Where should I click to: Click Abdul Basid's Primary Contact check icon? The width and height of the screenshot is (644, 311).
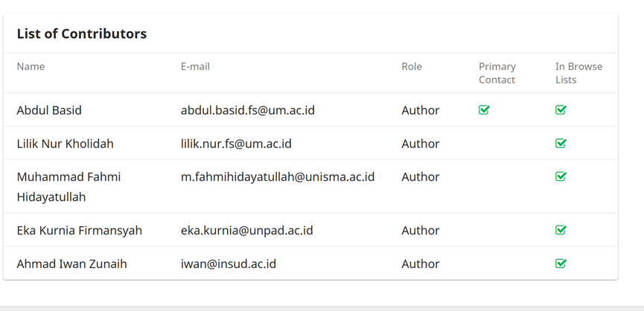tap(484, 109)
